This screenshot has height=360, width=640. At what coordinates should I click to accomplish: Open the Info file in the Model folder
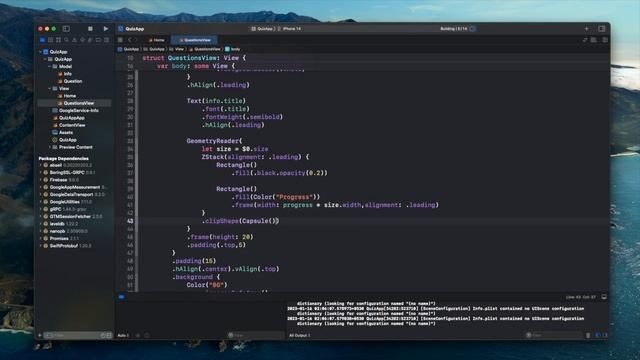(x=65, y=74)
